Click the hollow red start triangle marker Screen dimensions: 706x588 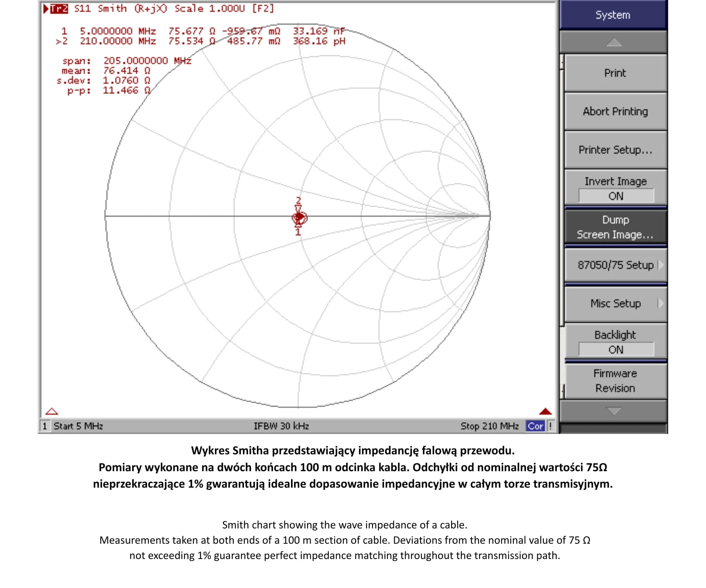coord(52,411)
